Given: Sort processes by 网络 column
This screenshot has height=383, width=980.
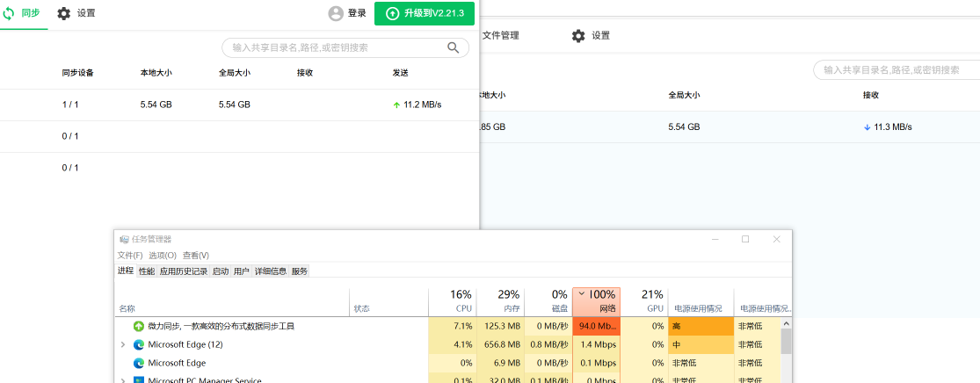Looking at the screenshot, I should tap(596, 302).
